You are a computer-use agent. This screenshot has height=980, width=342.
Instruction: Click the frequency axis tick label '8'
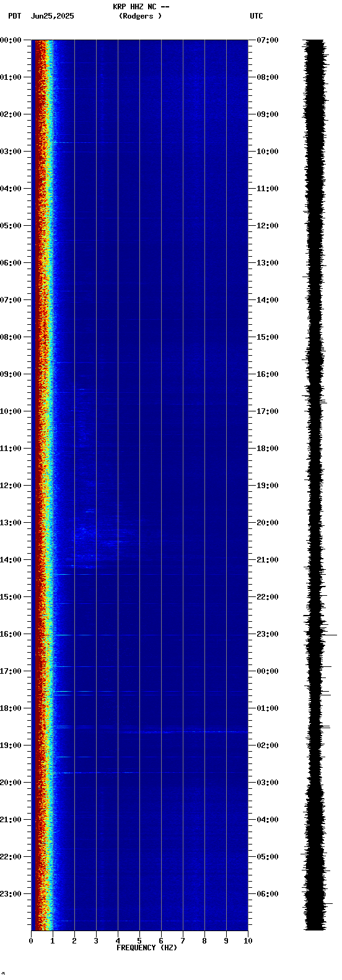pos(204,941)
